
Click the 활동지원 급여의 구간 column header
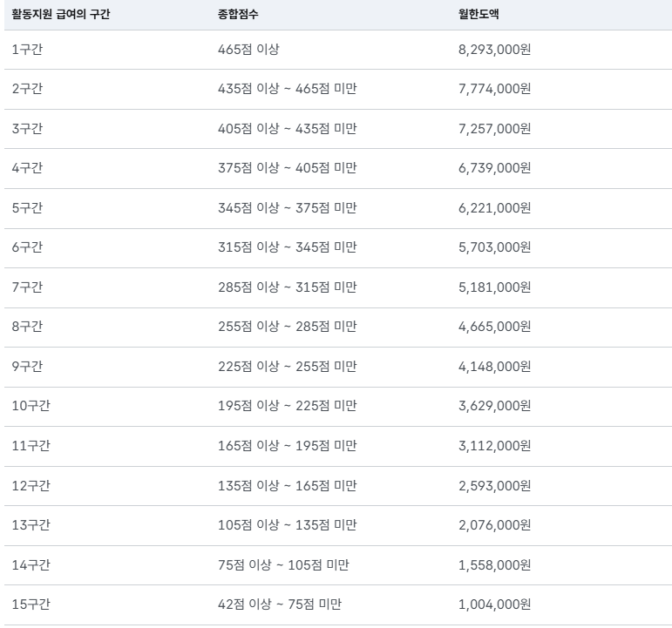point(61,15)
